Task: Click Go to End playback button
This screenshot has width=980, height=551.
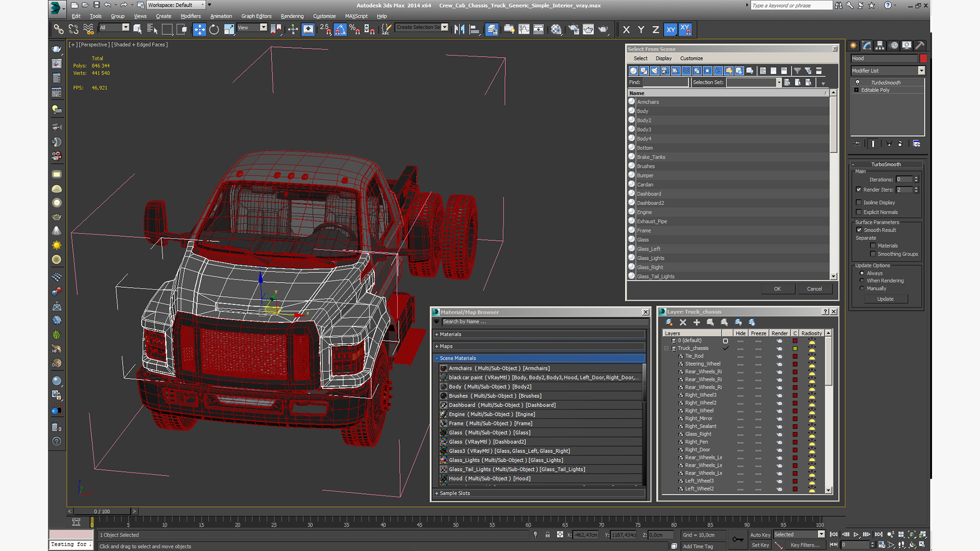Action: 878,535
